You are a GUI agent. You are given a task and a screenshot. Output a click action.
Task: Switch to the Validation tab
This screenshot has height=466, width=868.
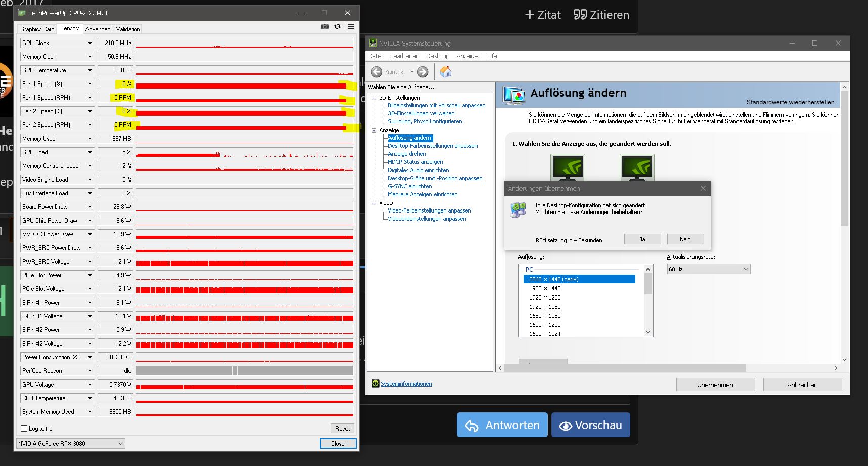coord(128,29)
